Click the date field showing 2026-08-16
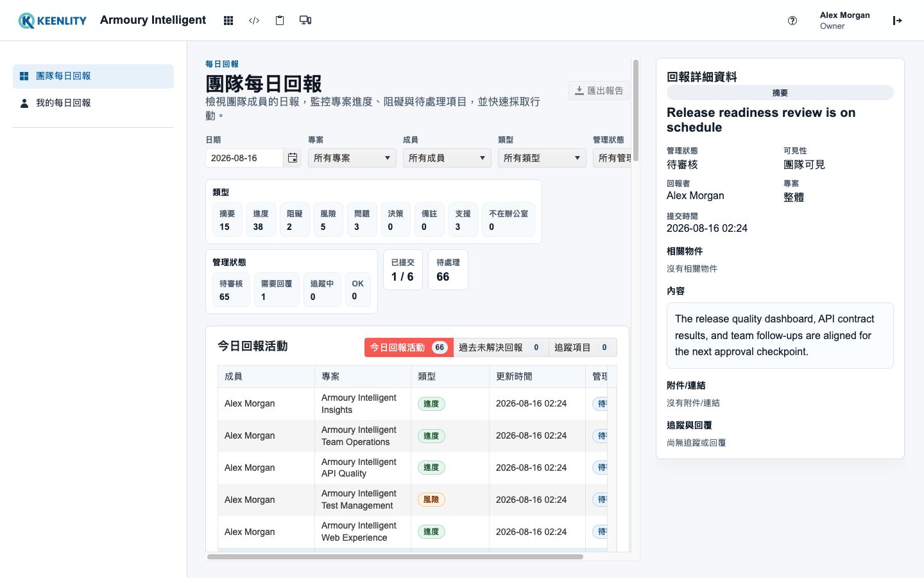 click(x=244, y=158)
